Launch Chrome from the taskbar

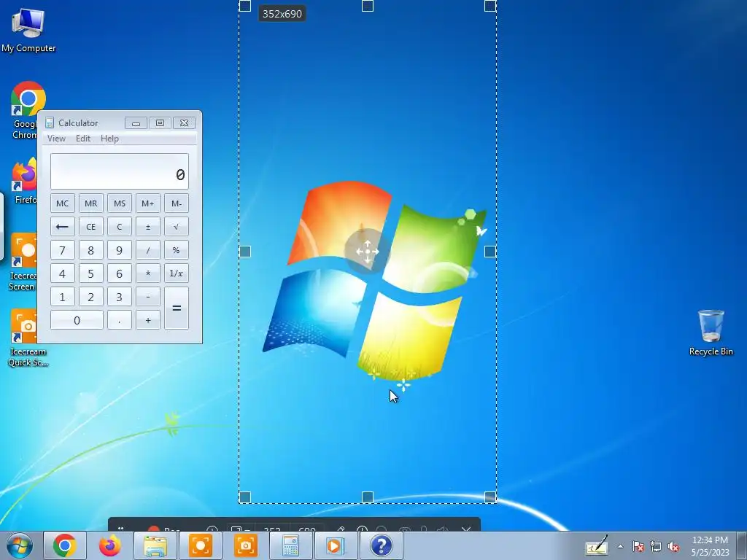(65, 545)
